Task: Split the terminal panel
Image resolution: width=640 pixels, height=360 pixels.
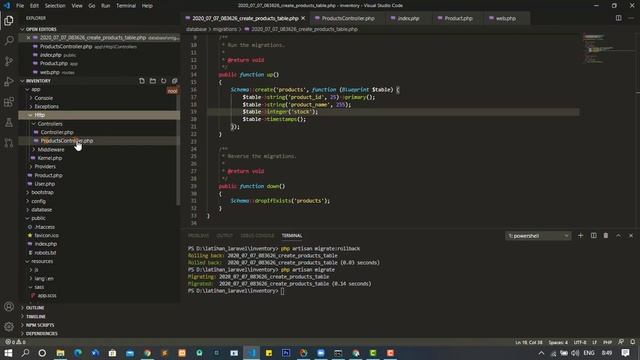Action: (x=593, y=236)
